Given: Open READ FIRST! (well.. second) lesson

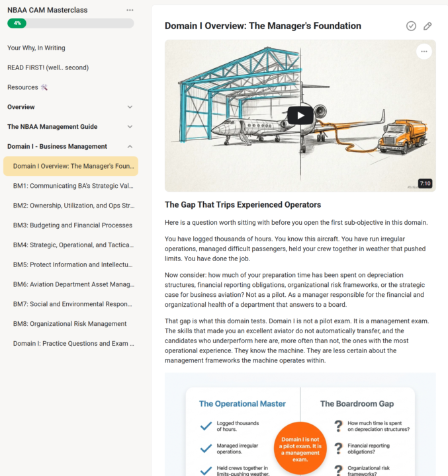Looking at the screenshot, I should 48,67.
